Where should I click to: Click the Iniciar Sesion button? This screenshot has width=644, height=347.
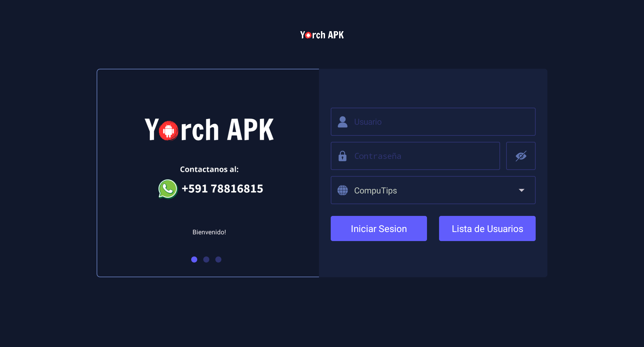coord(379,229)
